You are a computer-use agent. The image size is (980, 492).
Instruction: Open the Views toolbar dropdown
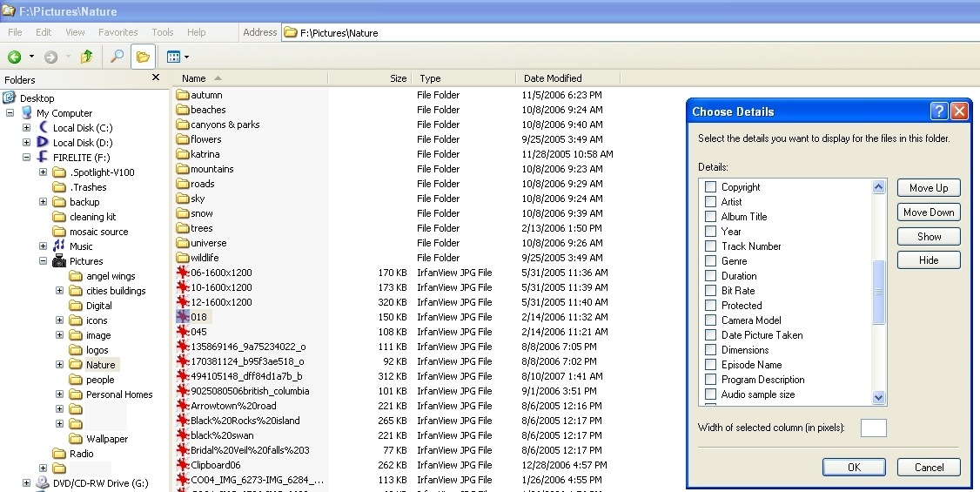(x=178, y=57)
